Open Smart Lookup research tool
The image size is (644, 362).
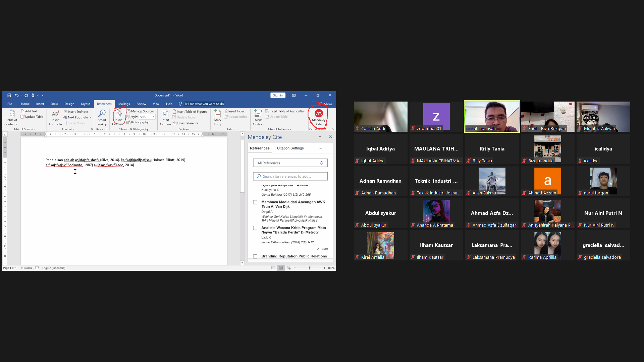tap(102, 118)
